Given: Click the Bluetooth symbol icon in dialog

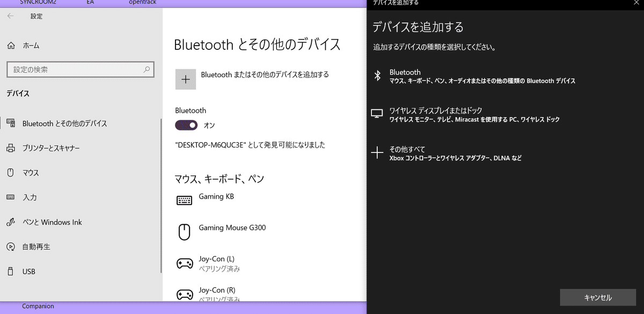Looking at the screenshot, I should 377,76.
